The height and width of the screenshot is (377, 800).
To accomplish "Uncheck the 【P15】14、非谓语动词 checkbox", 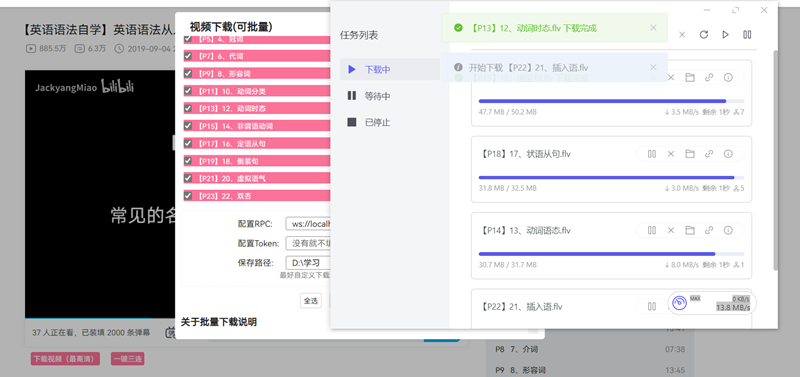I will pyautogui.click(x=188, y=126).
